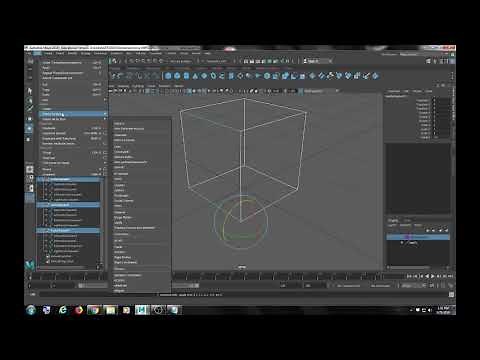Viewport: 480px width, 360px height.
Task: Activate the highlighted Rotate tool in toolbox
Action: 30,128
